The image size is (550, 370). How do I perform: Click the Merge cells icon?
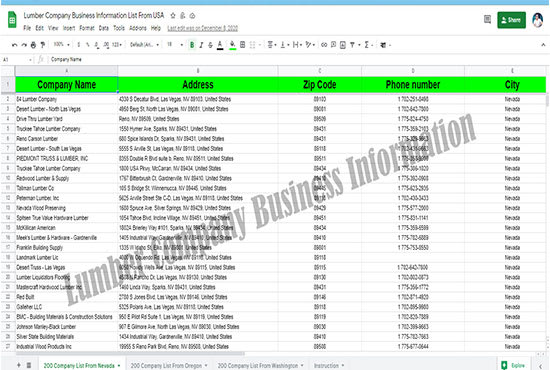coord(253,45)
